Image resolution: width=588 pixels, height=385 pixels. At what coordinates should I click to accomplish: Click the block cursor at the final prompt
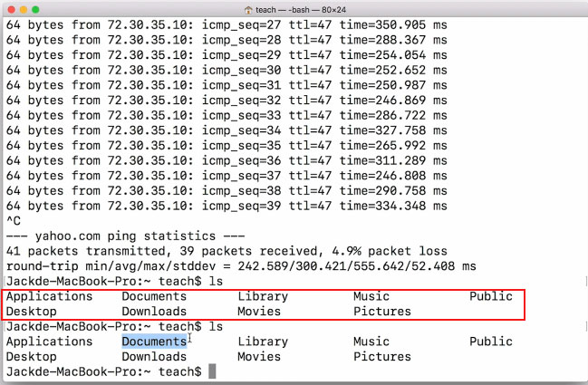click(212, 372)
